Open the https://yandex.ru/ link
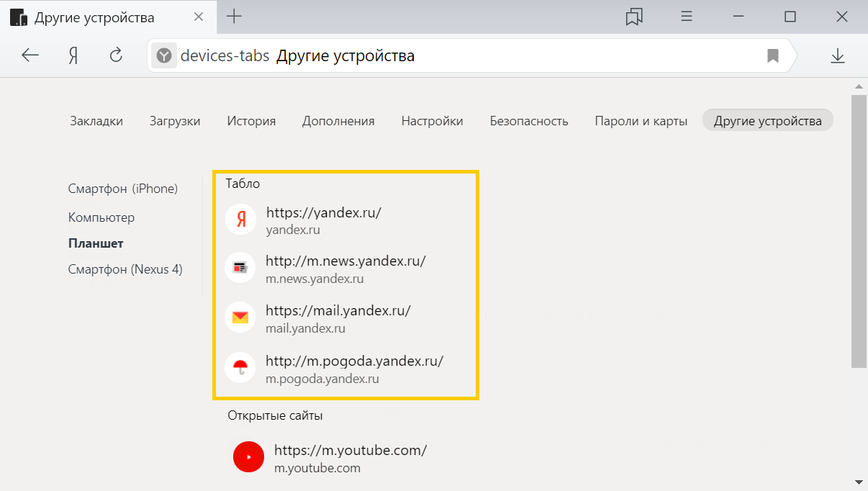 [323, 212]
